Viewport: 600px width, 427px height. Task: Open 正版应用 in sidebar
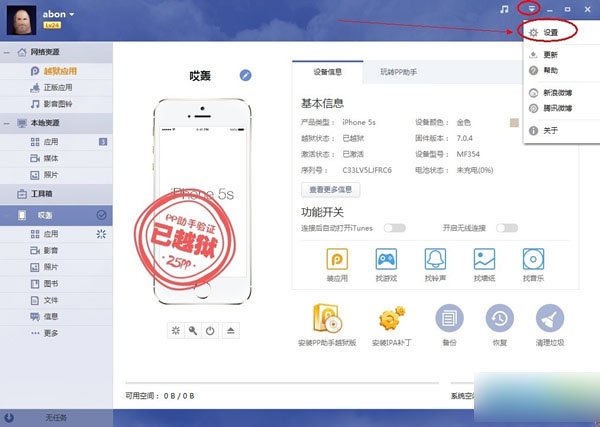pyautogui.click(x=56, y=88)
